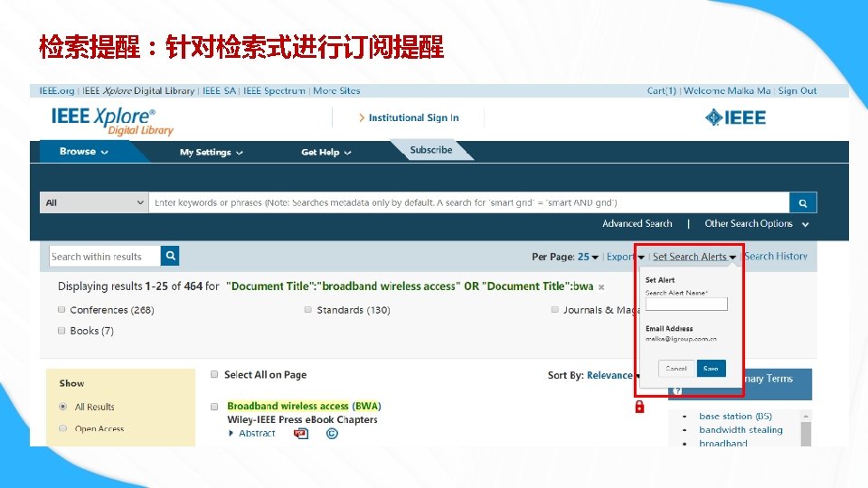Open Search History

pyautogui.click(x=776, y=256)
